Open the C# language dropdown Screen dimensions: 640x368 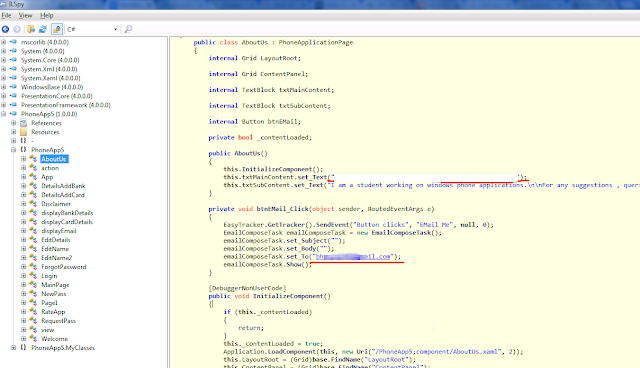click(92, 29)
